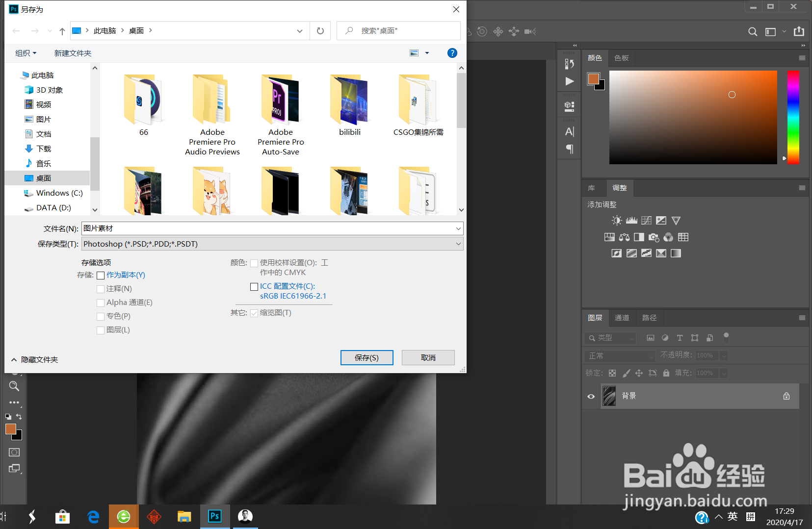
Task: Select 下载 in the navigation tree
Action: (x=44, y=149)
